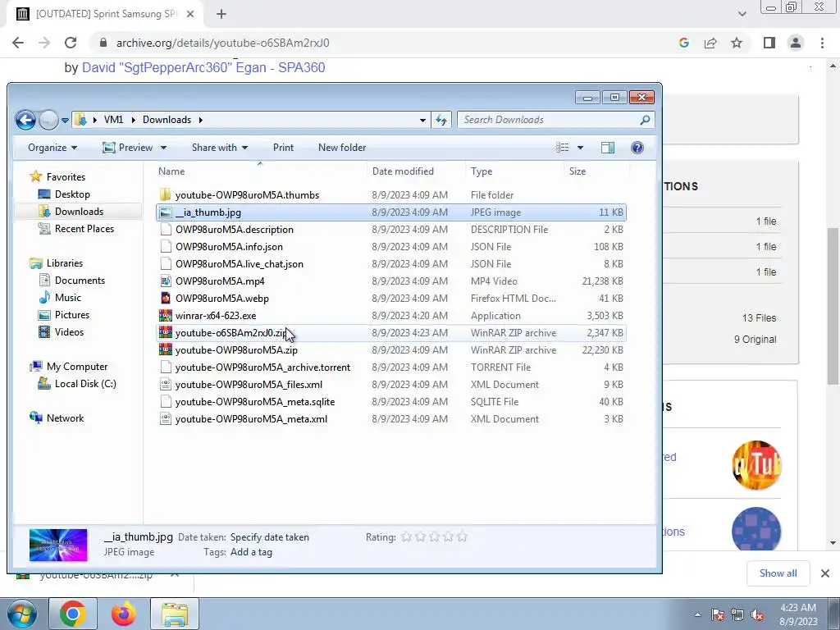Select OWP98uroM5A.description file
This screenshot has width=840, height=630.
coord(234,230)
